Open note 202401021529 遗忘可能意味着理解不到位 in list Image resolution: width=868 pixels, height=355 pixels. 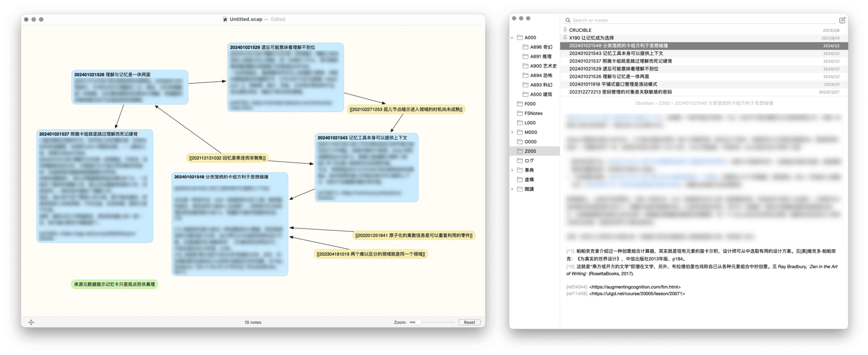click(x=704, y=69)
